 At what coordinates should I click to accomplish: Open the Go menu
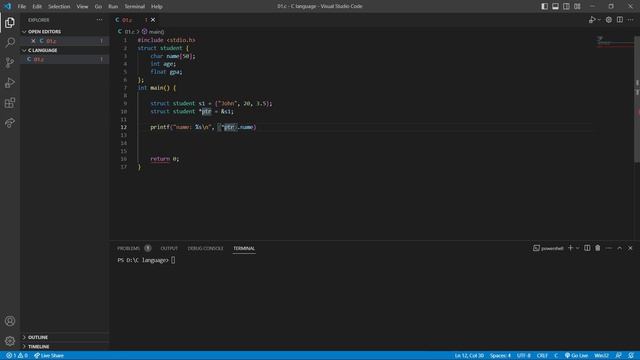[98, 6]
